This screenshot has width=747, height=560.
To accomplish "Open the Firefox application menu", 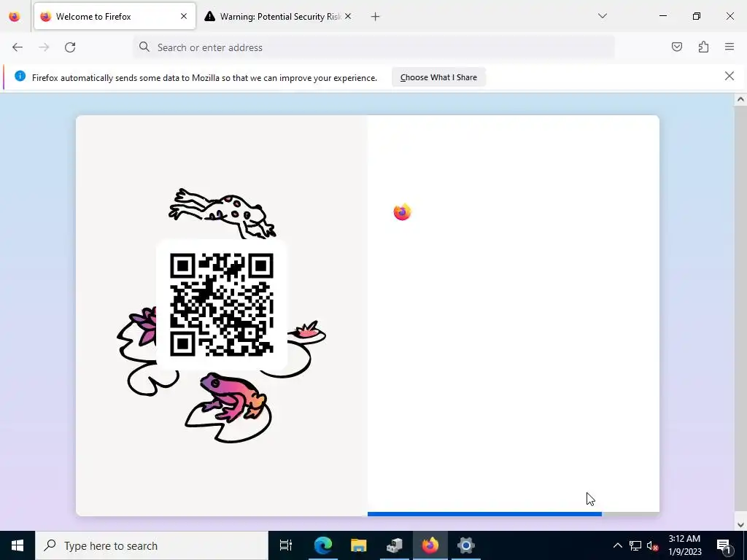I will tap(729, 47).
